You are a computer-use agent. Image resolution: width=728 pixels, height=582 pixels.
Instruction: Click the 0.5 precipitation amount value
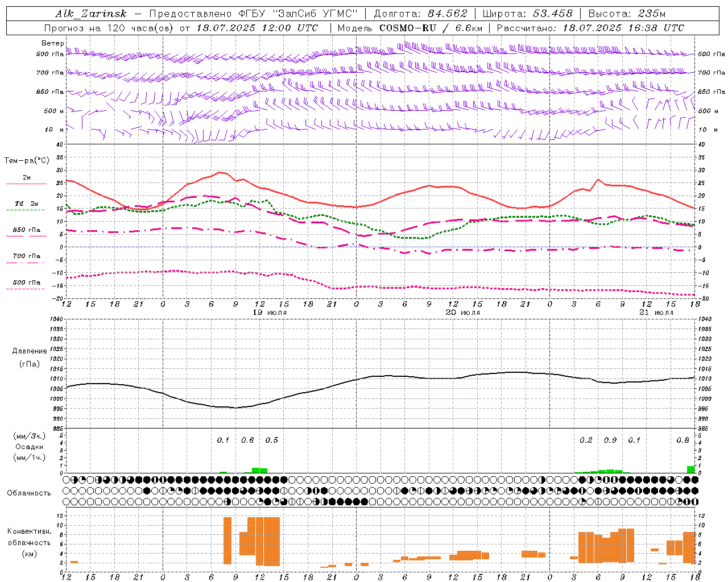[x=272, y=440]
